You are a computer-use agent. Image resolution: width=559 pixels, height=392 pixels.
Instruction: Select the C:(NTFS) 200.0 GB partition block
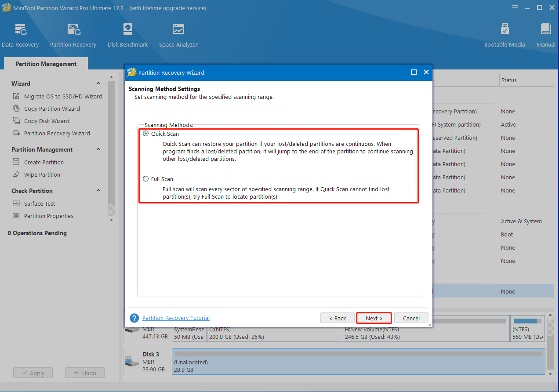click(274, 328)
